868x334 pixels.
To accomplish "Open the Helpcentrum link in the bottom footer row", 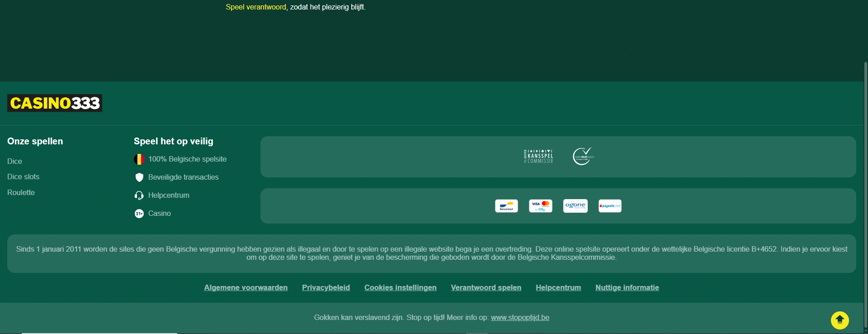I will (558, 287).
